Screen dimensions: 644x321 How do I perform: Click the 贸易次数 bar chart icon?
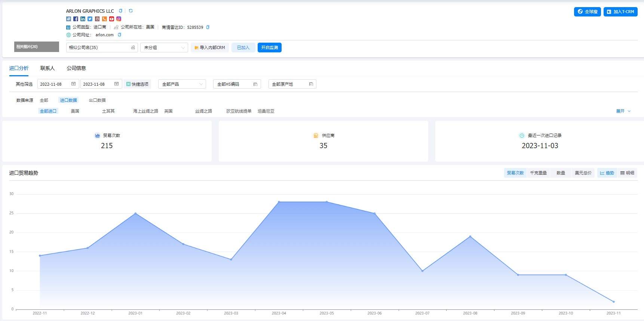(x=97, y=135)
